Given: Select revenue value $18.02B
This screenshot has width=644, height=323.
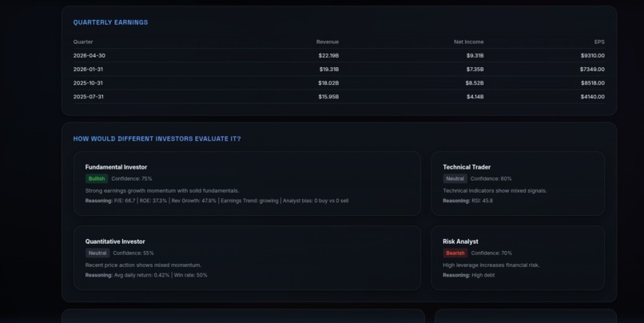Looking at the screenshot, I should point(328,83).
